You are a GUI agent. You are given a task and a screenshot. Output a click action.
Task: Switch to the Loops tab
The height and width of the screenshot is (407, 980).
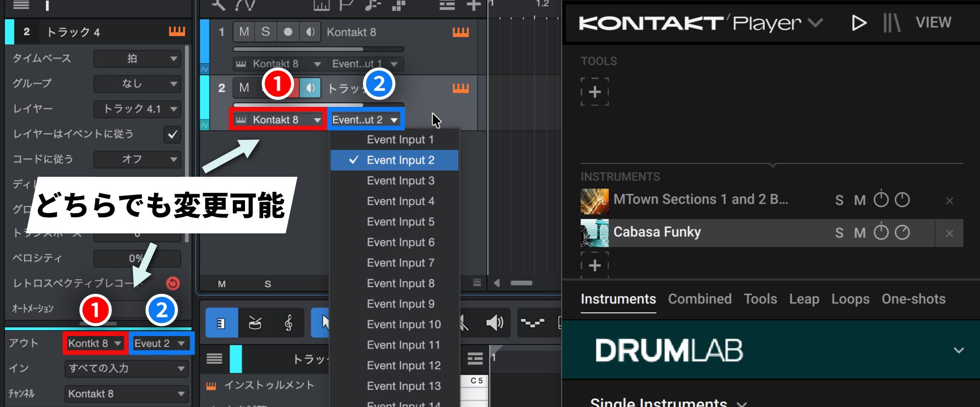point(850,299)
